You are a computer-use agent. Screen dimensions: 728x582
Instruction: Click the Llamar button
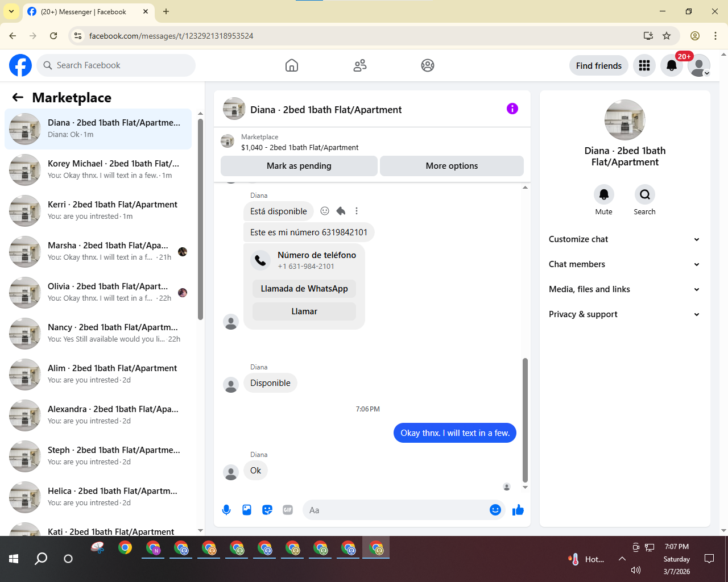(x=304, y=311)
